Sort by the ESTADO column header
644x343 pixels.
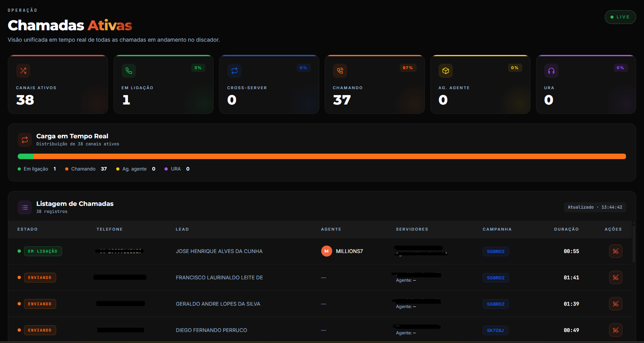pyautogui.click(x=27, y=229)
